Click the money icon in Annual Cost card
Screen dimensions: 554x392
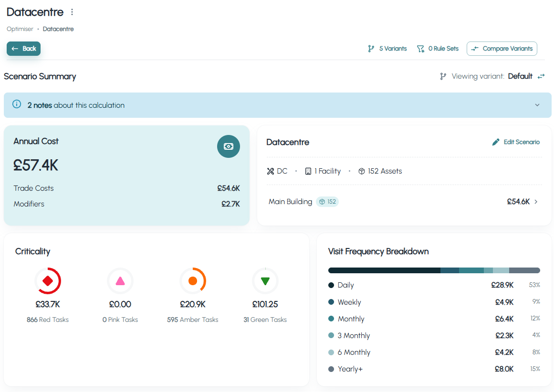tap(228, 146)
